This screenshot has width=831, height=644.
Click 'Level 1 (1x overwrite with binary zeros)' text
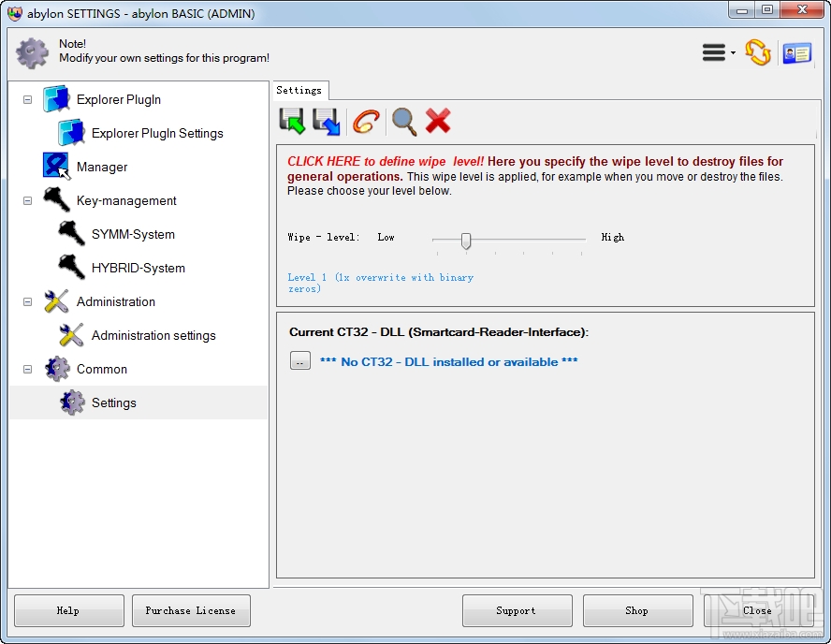380,283
